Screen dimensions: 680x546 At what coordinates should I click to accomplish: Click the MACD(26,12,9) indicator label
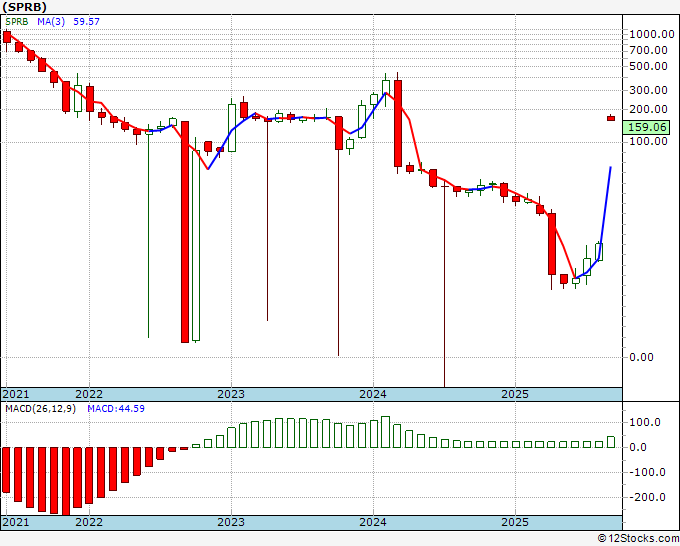[x=40, y=409]
